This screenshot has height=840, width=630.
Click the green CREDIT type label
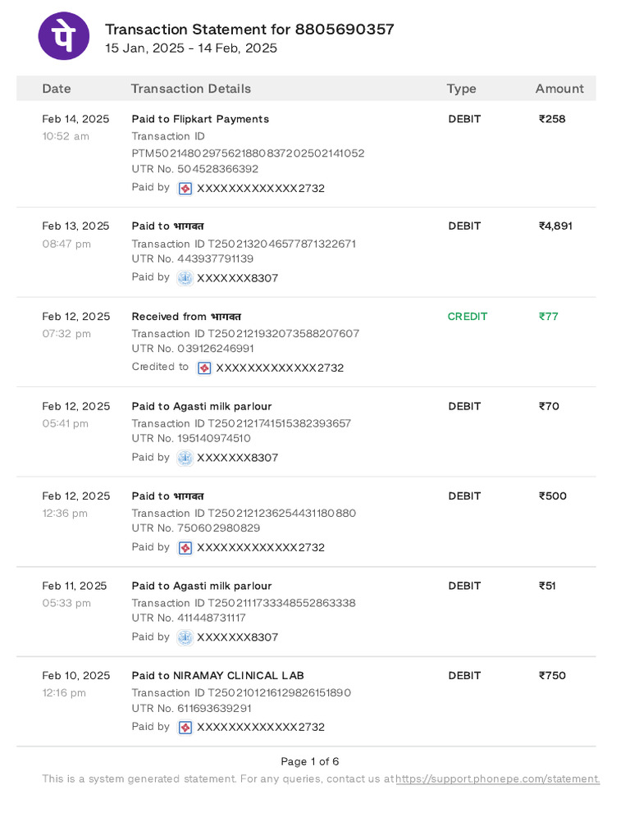click(x=468, y=317)
